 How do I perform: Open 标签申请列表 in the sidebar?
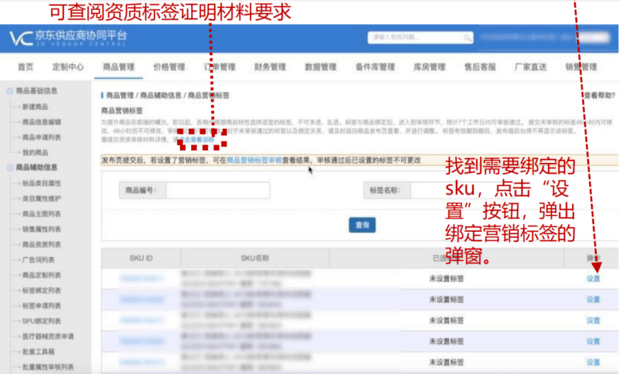pos(42,306)
